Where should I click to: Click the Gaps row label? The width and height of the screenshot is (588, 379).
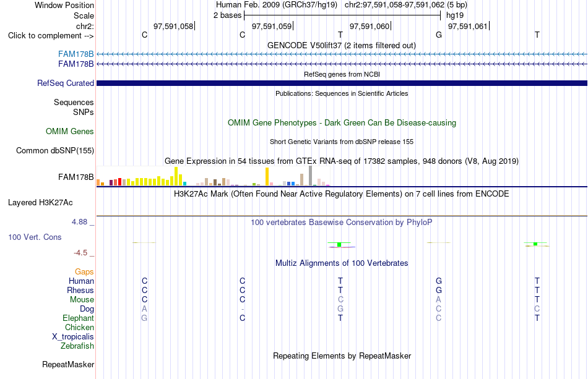click(x=84, y=271)
